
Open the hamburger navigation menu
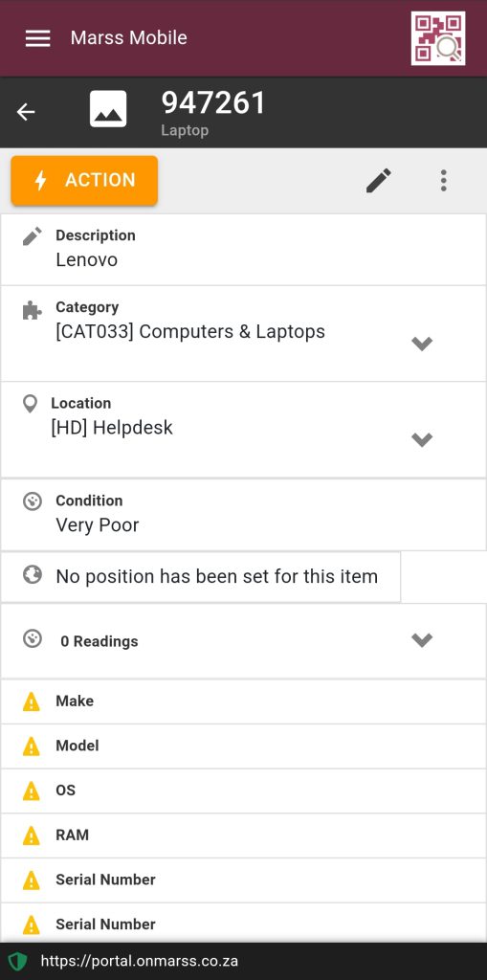[37, 38]
